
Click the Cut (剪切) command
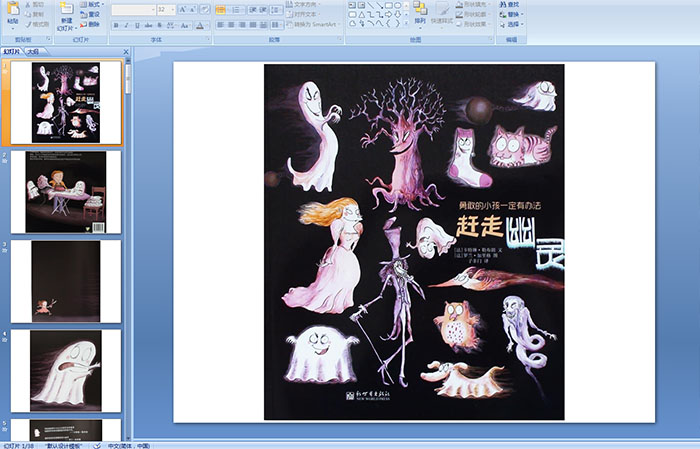tap(34, 5)
